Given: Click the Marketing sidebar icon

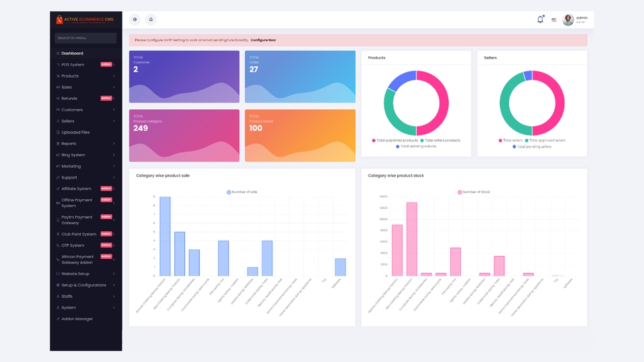Looking at the screenshot, I should (58, 166).
